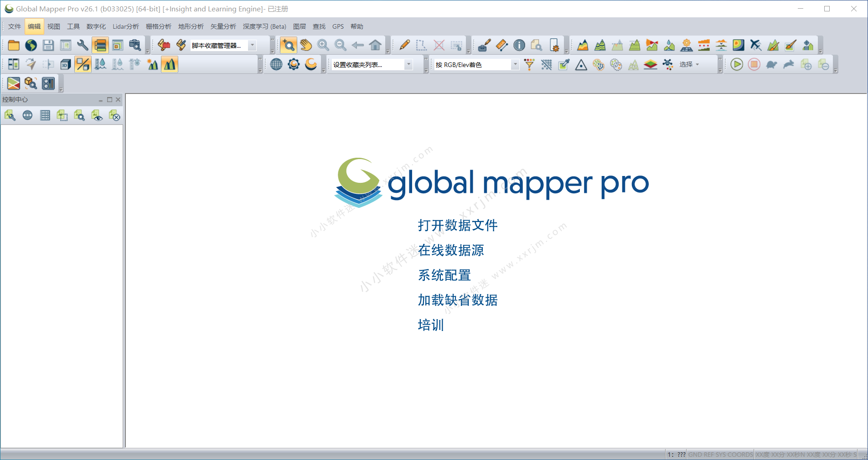Toggle the Control Center overlay button
This screenshot has width=868, height=460.
(100, 45)
